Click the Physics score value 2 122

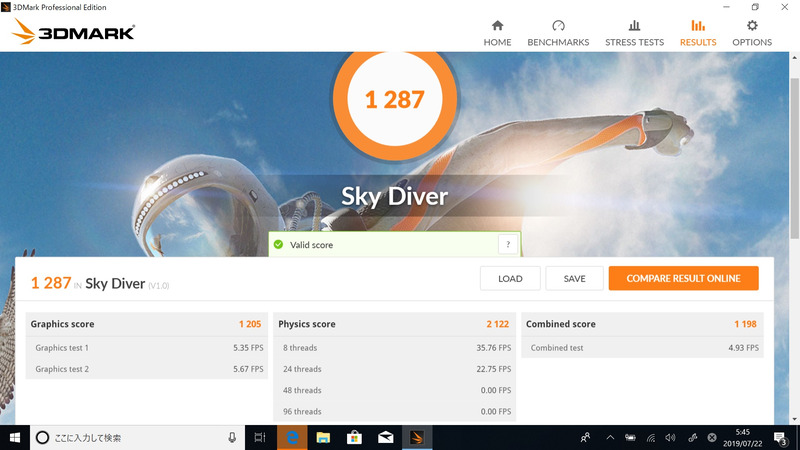[x=497, y=324]
